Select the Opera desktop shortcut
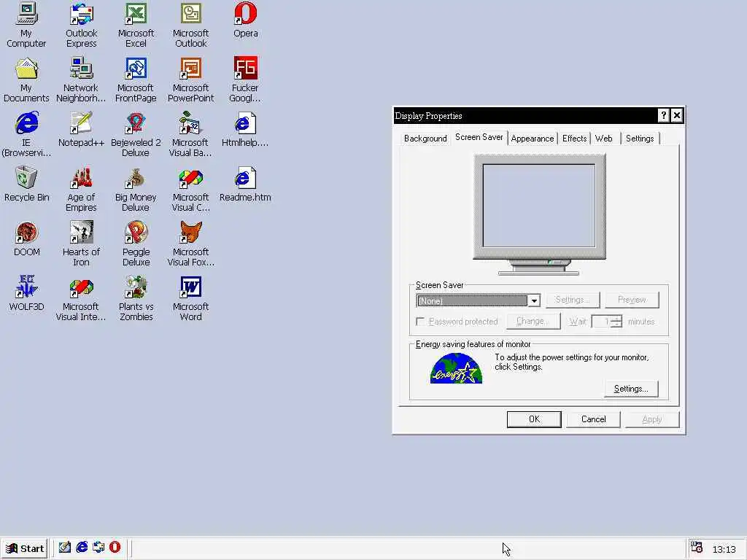747x560 pixels. coord(245,20)
